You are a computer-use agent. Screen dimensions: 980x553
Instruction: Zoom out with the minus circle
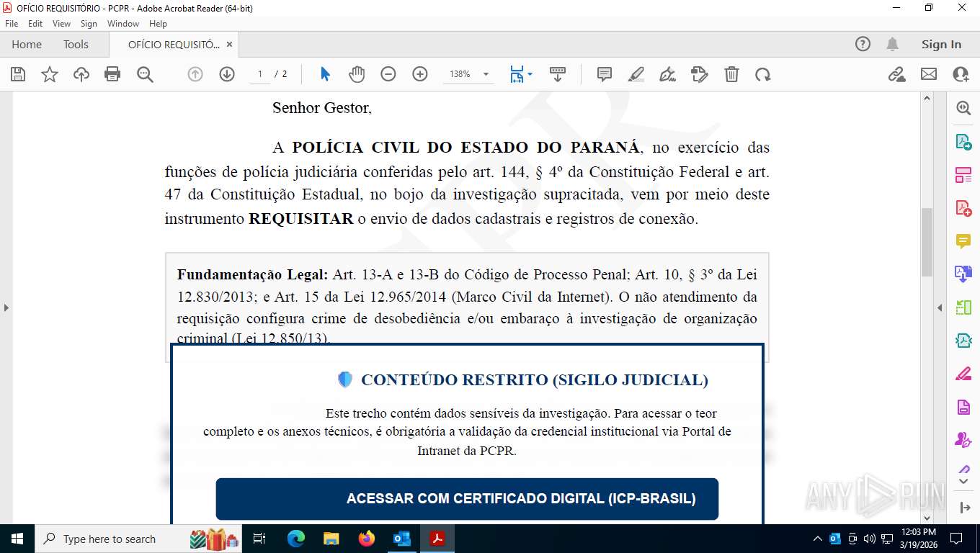(388, 74)
